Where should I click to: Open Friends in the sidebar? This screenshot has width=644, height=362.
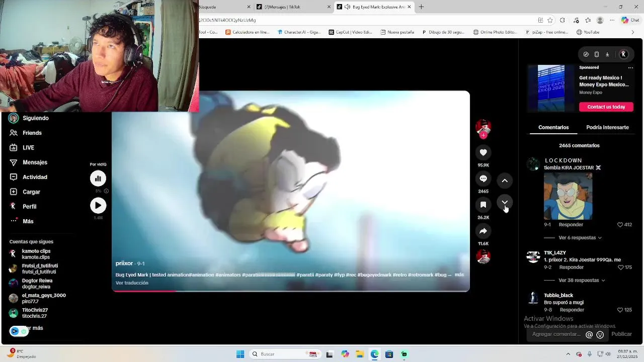coord(26,133)
